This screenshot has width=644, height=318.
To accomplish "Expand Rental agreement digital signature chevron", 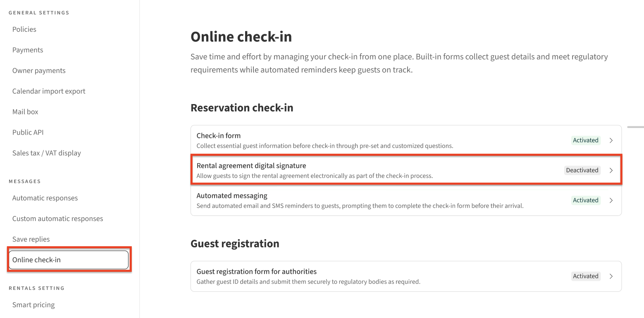I will pyautogui.click(x=611, y=170).
